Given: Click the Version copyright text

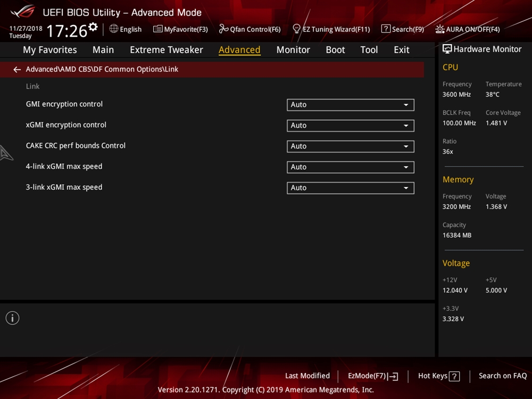Looking at the screenshot, I should 265,390.
